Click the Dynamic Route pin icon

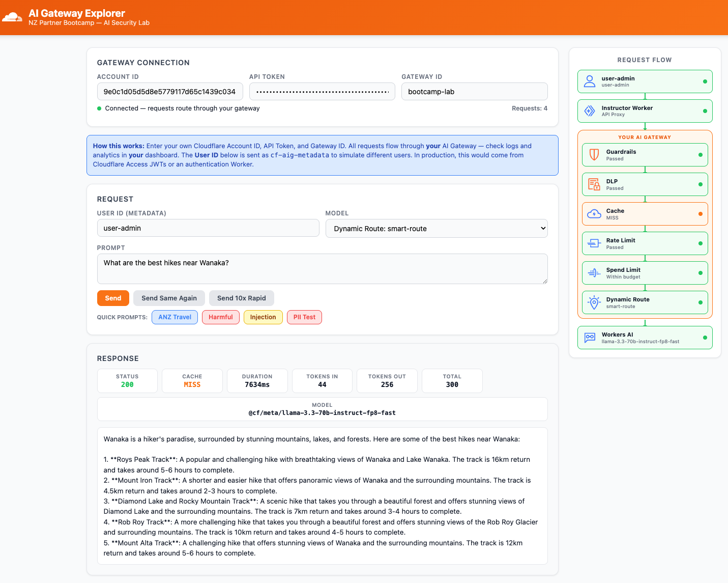[x=594, y=302]
